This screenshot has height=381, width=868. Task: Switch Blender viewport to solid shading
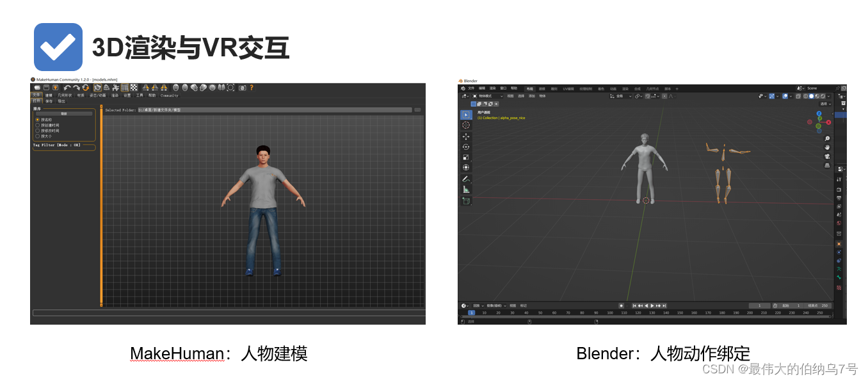pos(811,96)
